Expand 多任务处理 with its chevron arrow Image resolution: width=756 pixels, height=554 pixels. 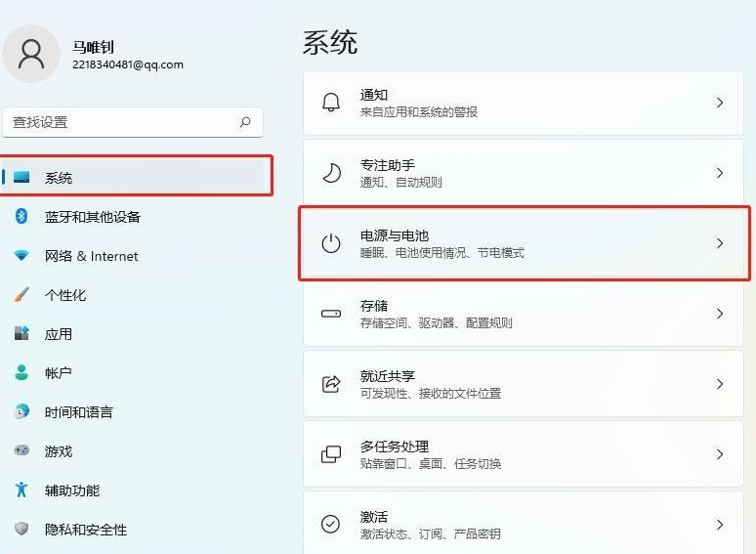click(x=720, y=454)
